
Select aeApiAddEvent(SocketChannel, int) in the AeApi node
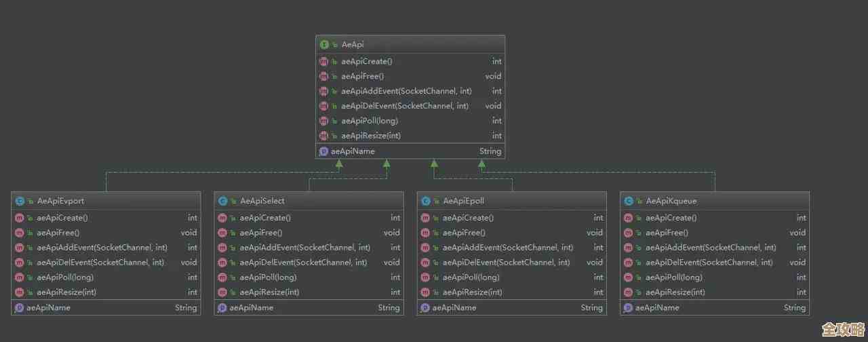click(x=406, y=91)
